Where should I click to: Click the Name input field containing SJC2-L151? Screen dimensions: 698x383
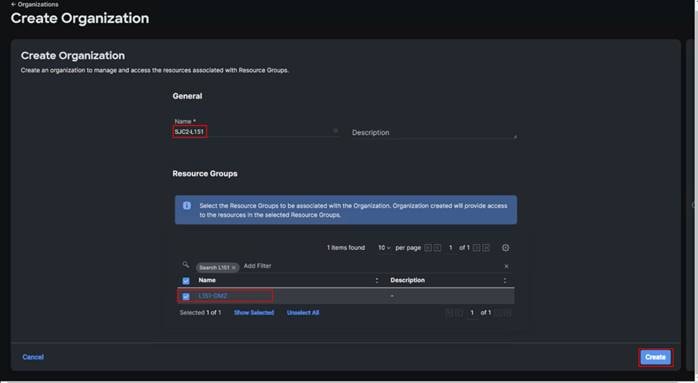(x=256, y=132)
